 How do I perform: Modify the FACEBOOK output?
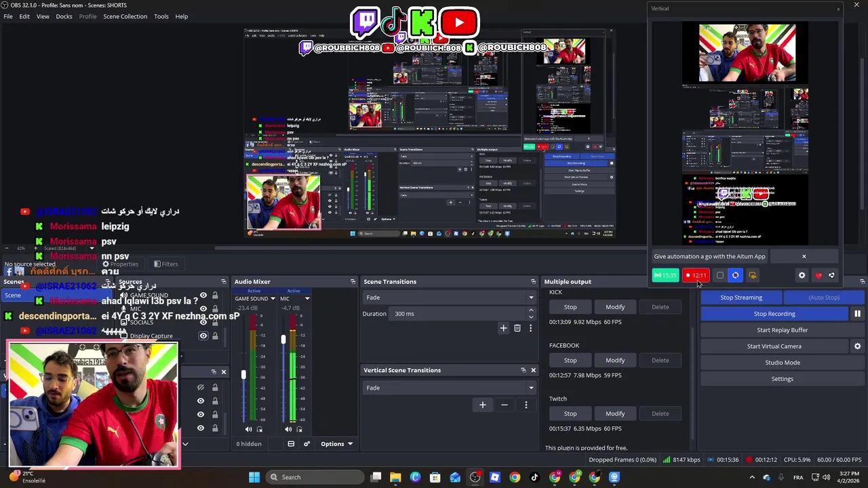pos(615,361)
